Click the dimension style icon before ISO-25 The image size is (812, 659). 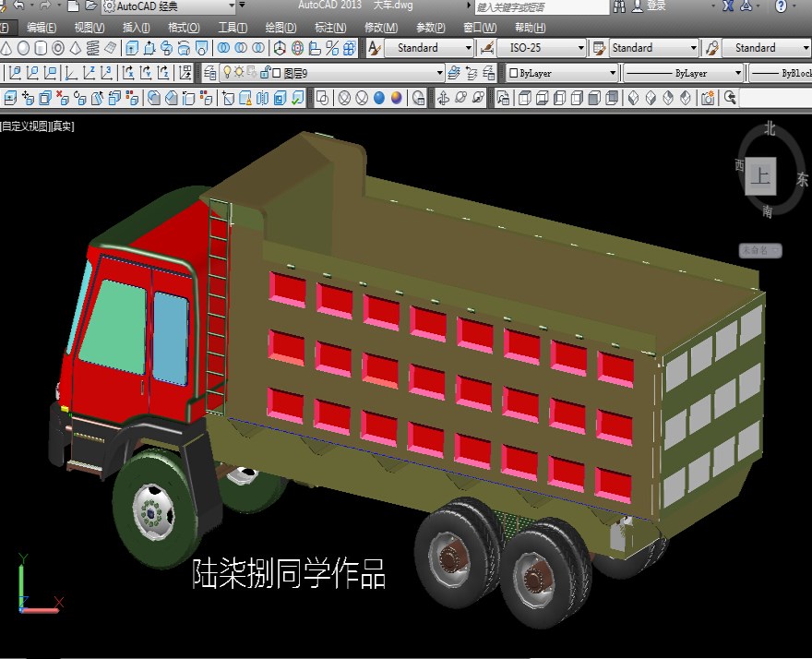[487, 48]
